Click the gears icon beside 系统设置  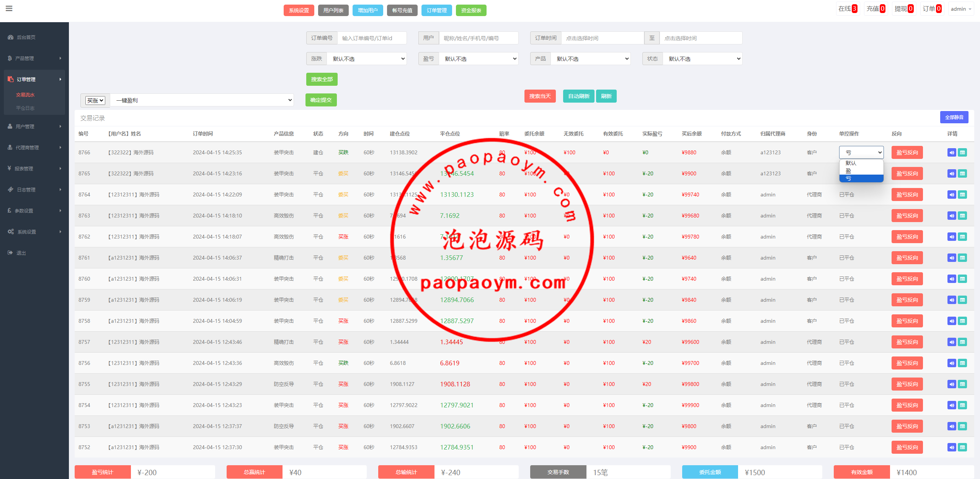11,232
